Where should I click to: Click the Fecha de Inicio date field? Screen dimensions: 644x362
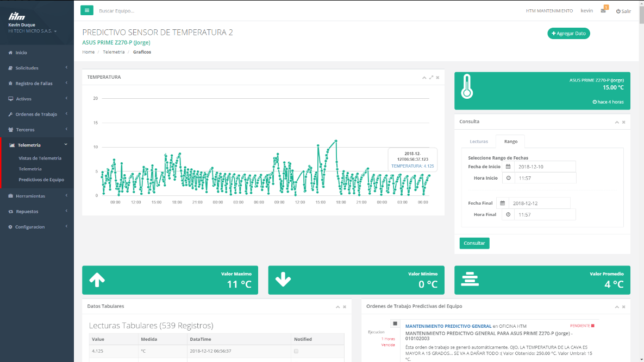point(545,167)
